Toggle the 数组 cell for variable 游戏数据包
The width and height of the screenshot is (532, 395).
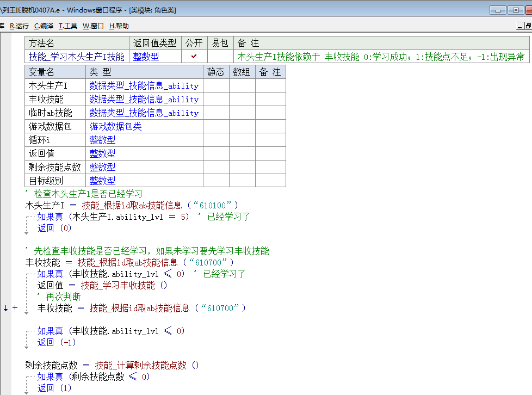[x=242, y=126]
